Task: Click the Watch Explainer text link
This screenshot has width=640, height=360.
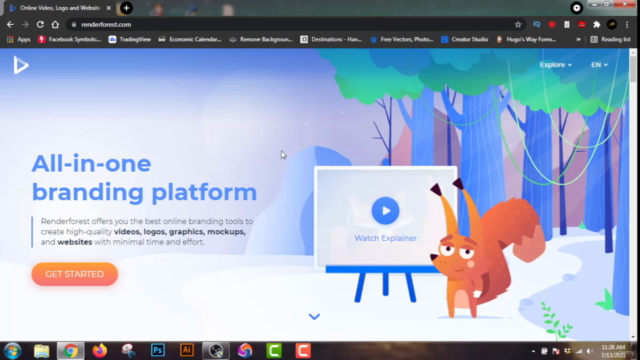Action: (x=385, y=238)
